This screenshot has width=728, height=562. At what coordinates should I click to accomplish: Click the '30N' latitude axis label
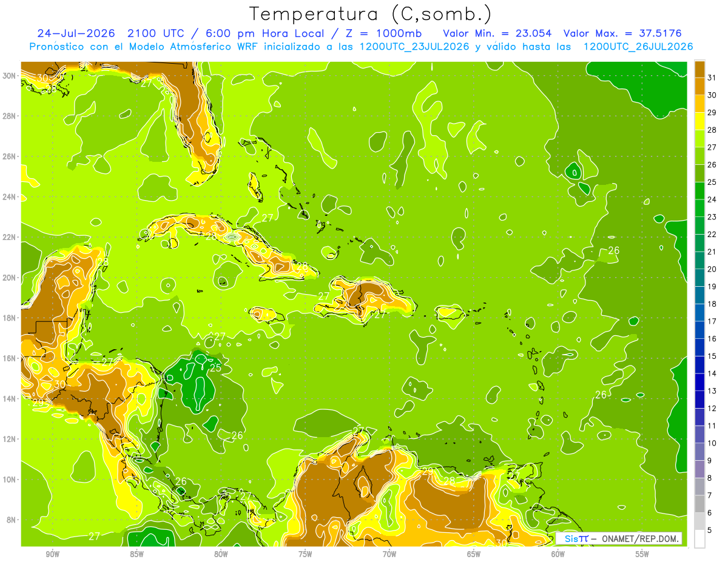click(10, 75)
